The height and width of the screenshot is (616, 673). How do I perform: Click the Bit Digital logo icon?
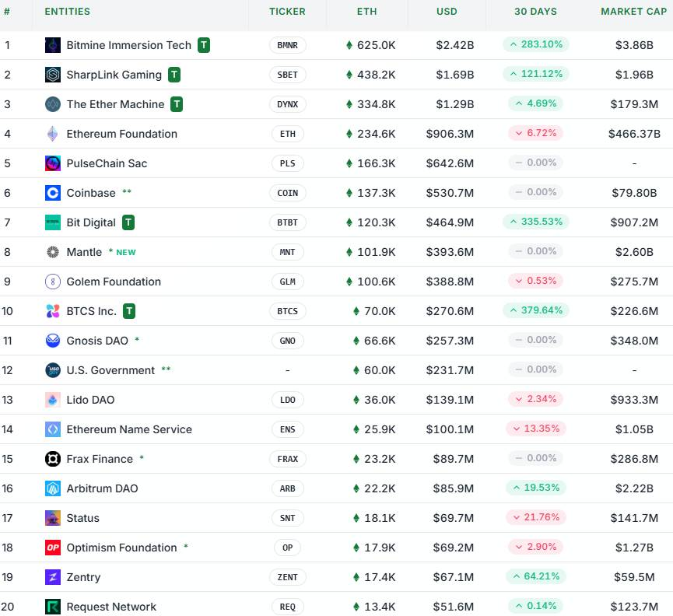pos(53,222)
